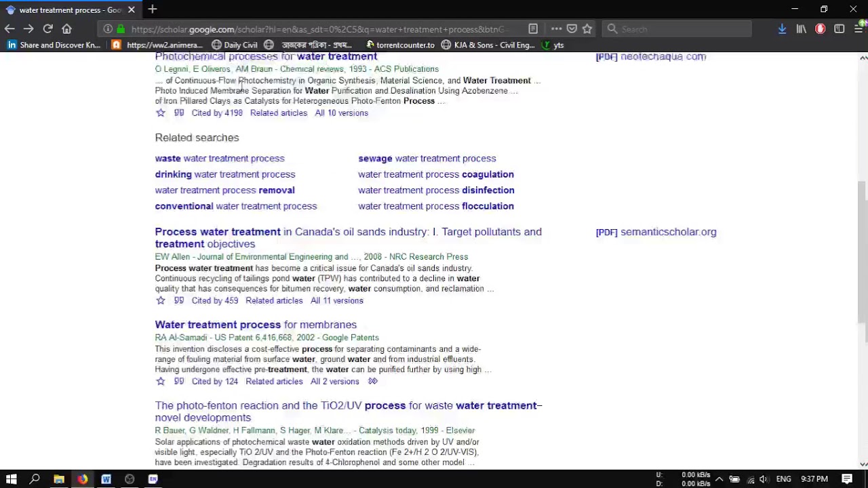
Task: Open Related articles for 'Cited by 459' result
Action: tap(274, 301)
